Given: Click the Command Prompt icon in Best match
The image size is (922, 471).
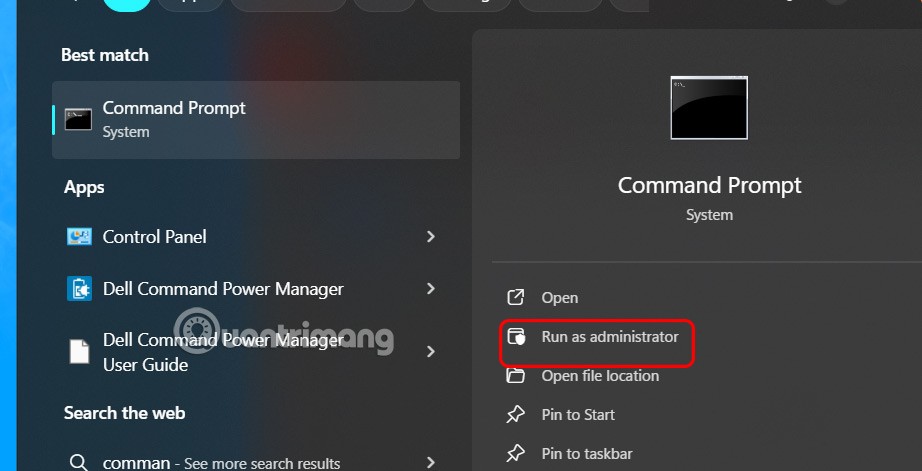Looking at the screenshot, I should coord(79,119).
